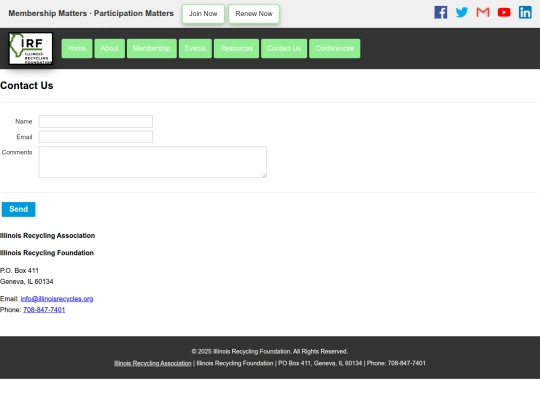Click the footer copyright 2025 text
The image size is (540, 405).
270,351
